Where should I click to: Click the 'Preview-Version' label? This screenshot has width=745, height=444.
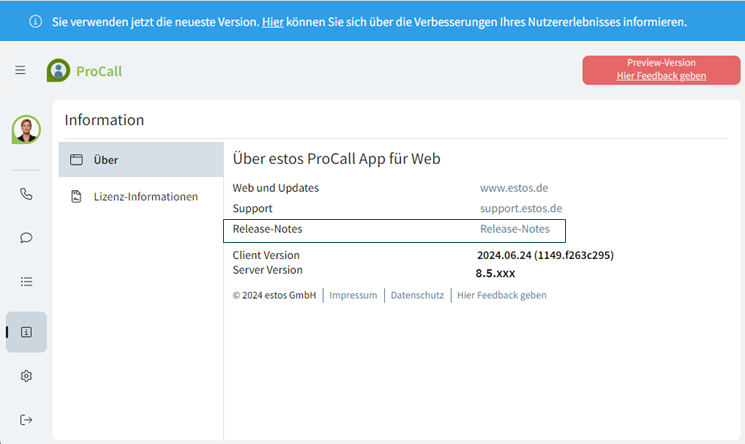pyautogui.click(x=661, y=63)
